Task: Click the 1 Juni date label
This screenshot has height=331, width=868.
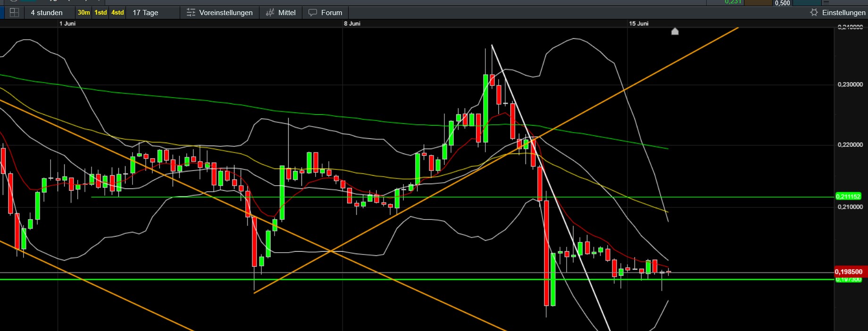Action: pyautogui.click(x=67, y=24)
